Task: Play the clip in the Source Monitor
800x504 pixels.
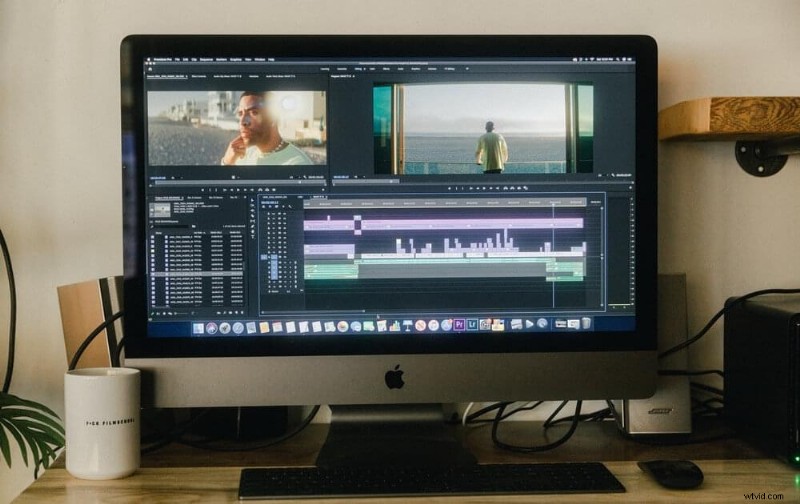Action: pos(236,190)
